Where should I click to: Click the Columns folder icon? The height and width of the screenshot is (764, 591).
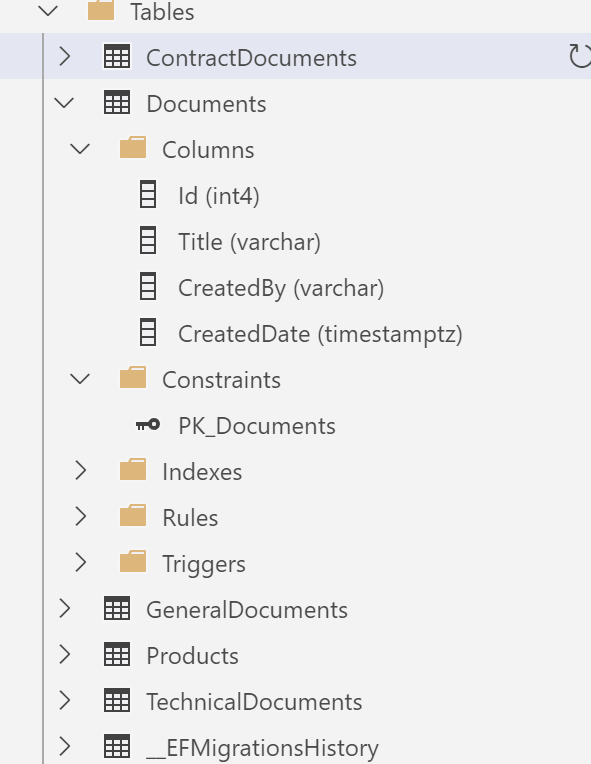[133, 148]
